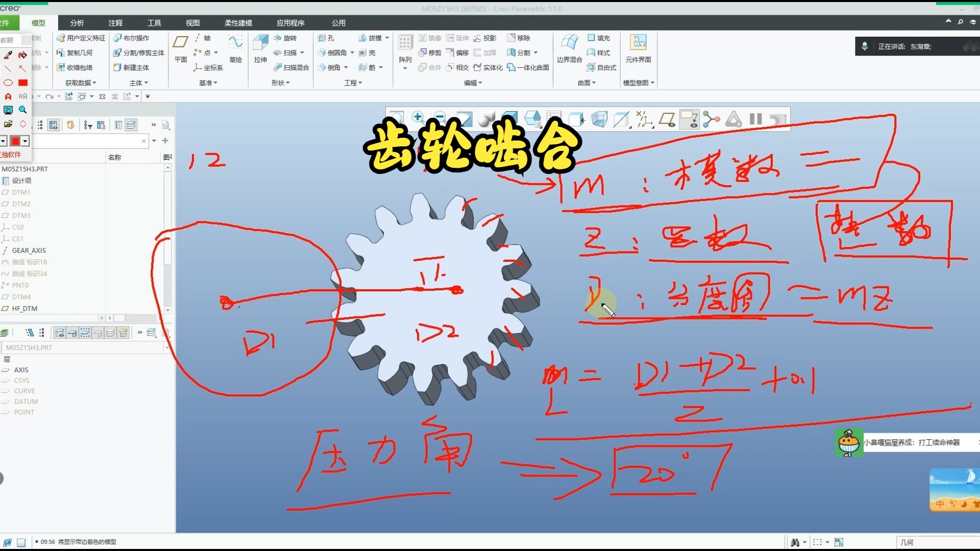The width and height of the screenshot is (980, 551).
Task: Expand the 主体 group dropdown
Action: 138,82
